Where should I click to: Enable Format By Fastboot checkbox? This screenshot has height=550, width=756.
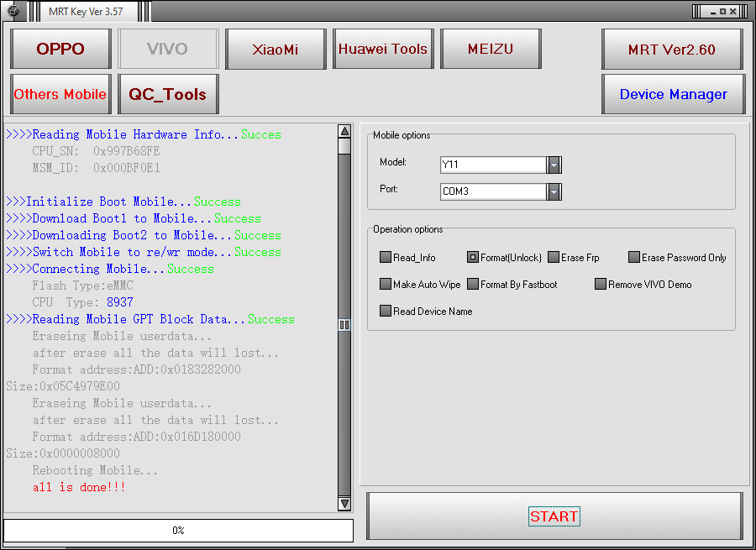click(473, 284)
